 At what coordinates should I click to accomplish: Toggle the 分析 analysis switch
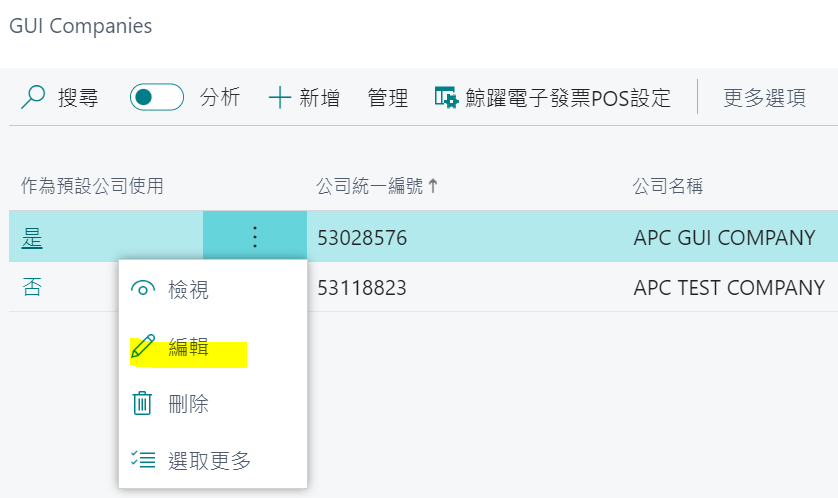pos(157,97)
